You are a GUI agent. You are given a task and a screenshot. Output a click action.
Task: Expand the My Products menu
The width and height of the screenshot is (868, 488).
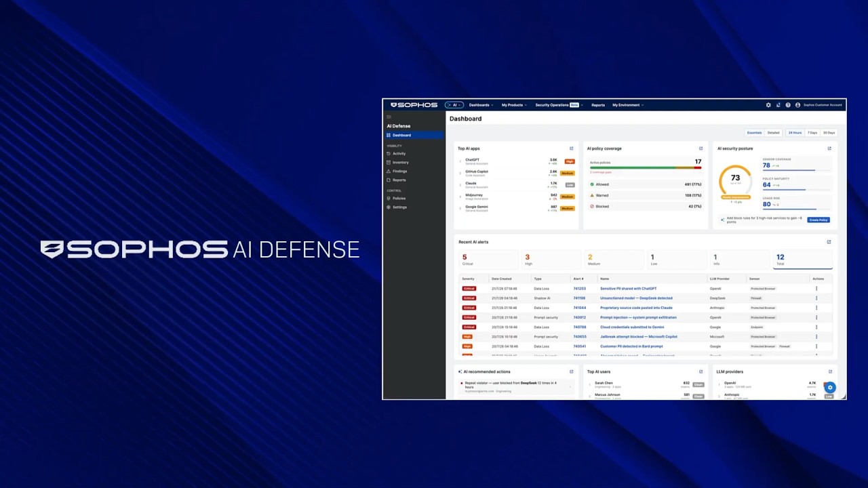(513, 105)
